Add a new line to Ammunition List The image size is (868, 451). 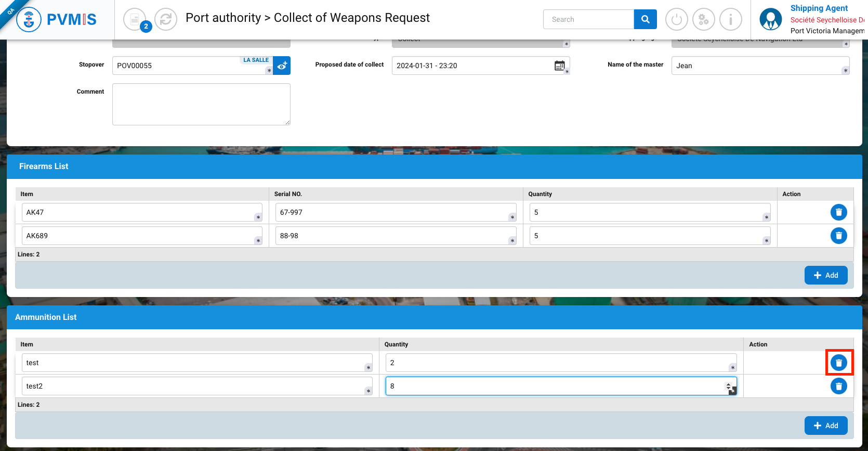coord(825,426)
